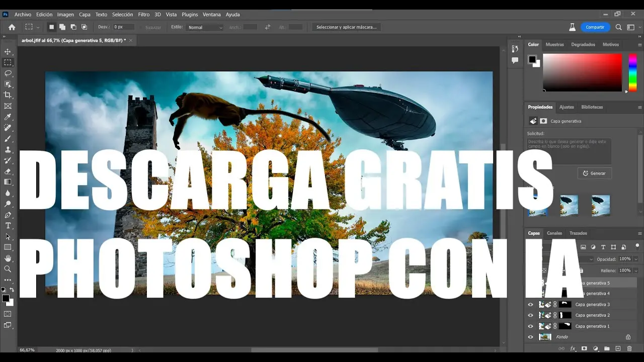
Task: Click the Desv. feather input field
Action: click(x=124, y=27)
